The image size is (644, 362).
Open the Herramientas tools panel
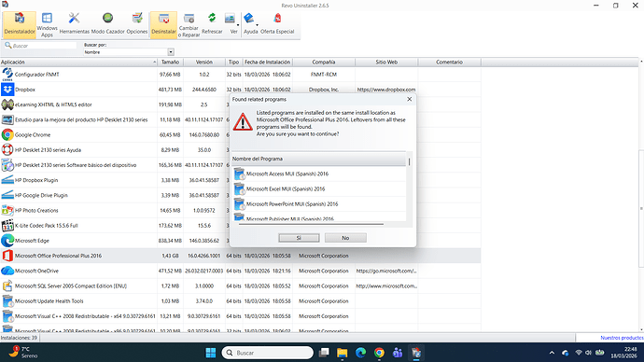pyautogui.click(x=74, y=25)
